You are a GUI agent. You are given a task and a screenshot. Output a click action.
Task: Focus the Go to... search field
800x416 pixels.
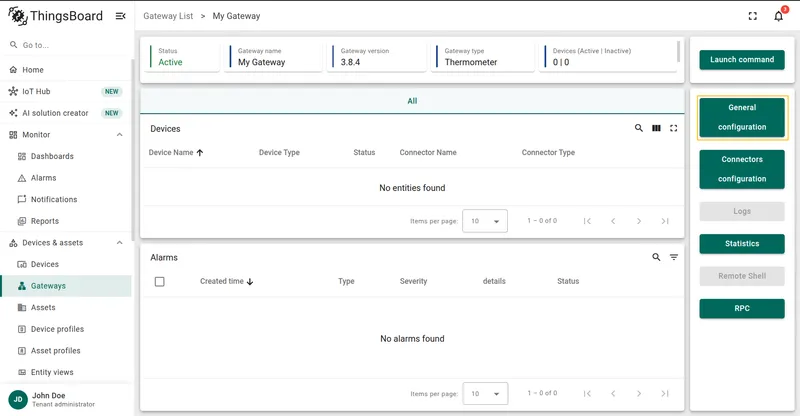pos(66,45)
